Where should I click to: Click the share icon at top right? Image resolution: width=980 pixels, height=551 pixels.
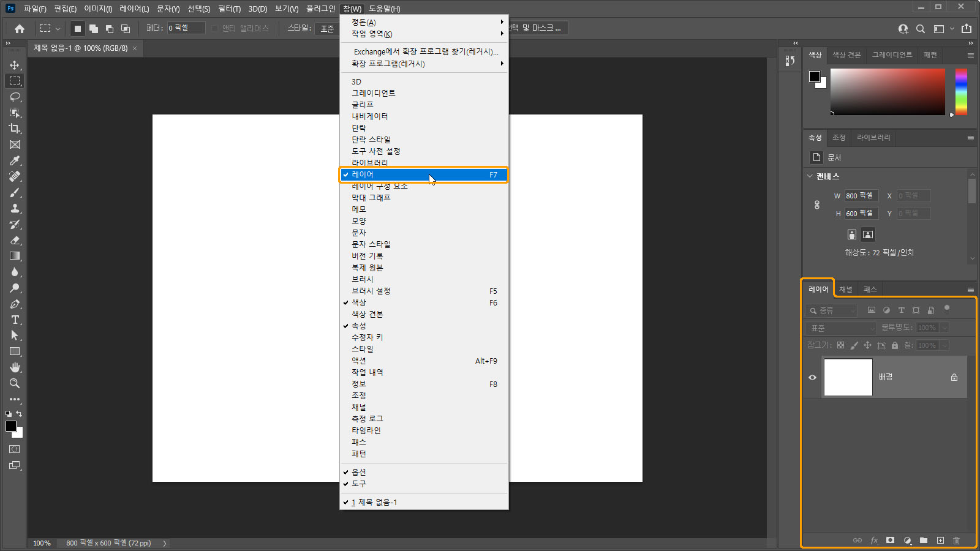(967, 28)
